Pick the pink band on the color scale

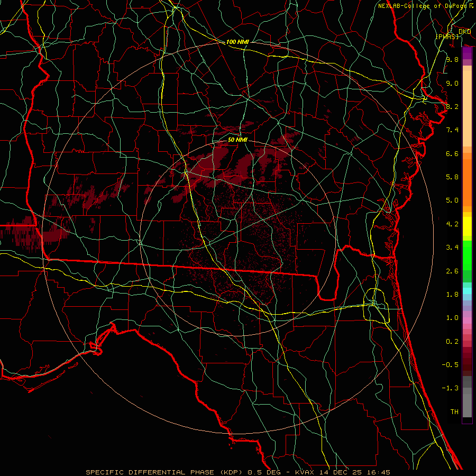pos(467,321)
